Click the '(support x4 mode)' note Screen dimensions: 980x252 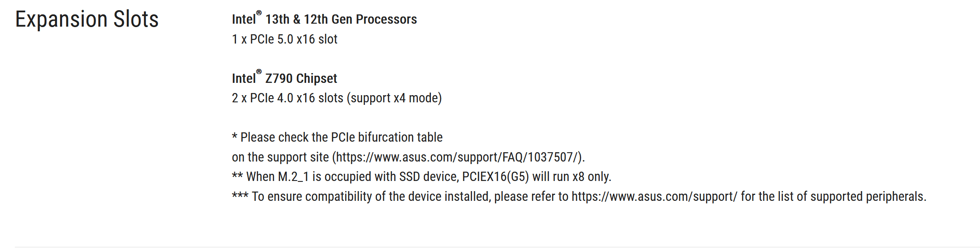point(394,98)
